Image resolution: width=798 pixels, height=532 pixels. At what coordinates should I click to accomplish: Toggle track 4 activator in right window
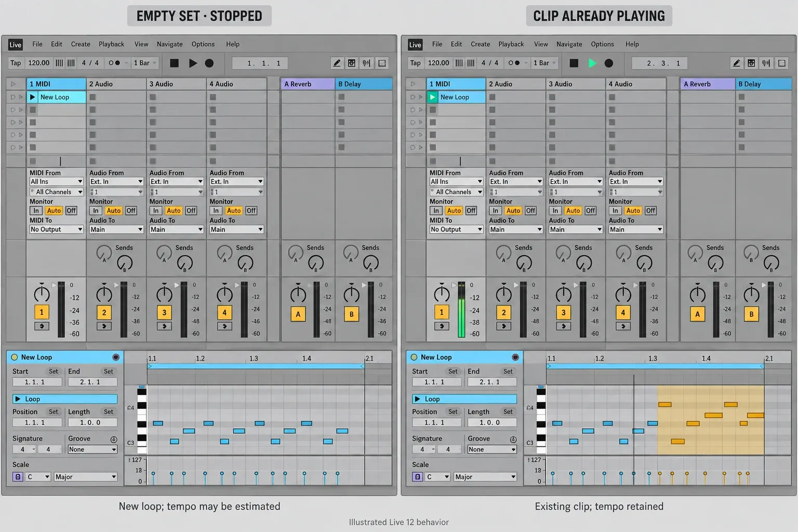click(623, 312)
